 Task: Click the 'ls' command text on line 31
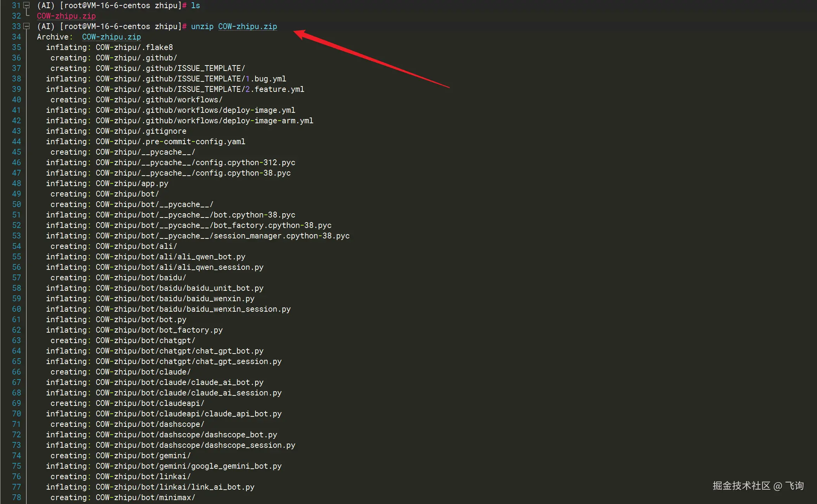click(x=195, y=5)
